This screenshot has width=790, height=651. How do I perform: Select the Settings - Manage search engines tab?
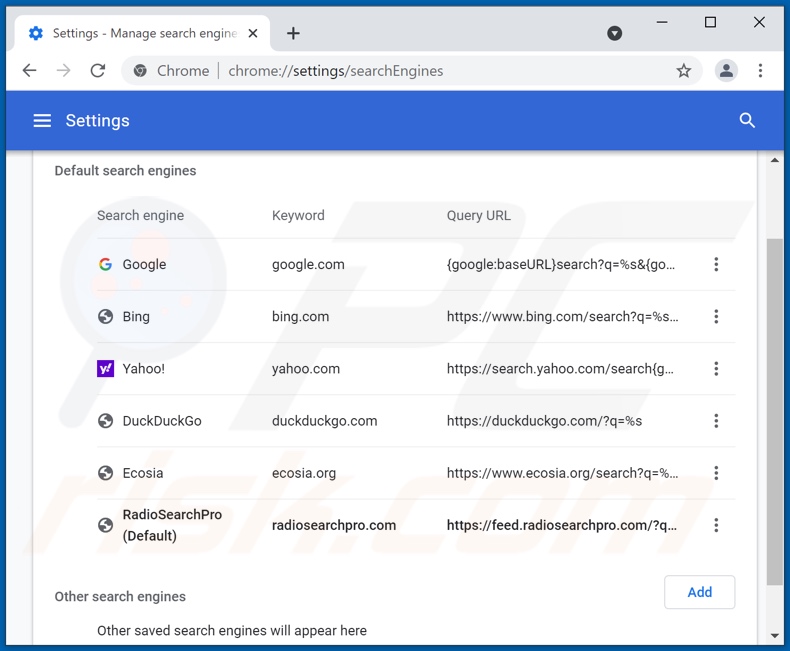pyautogui.click(x=143, y=33)
